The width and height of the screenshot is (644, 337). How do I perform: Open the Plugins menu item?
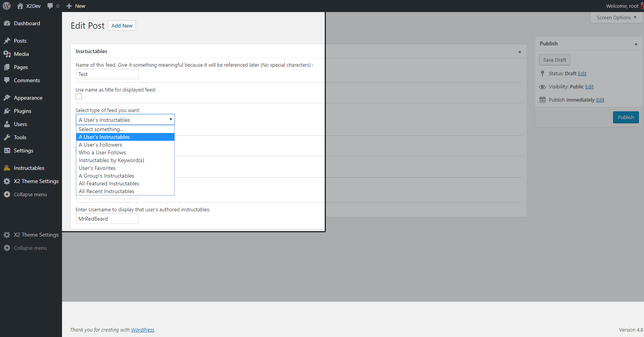[31, 111]
